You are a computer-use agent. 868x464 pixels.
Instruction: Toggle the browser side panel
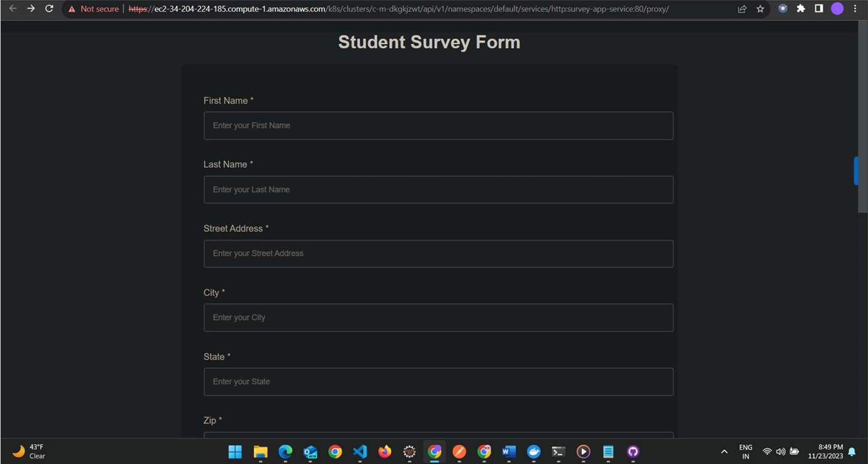(x=819, y=9)
